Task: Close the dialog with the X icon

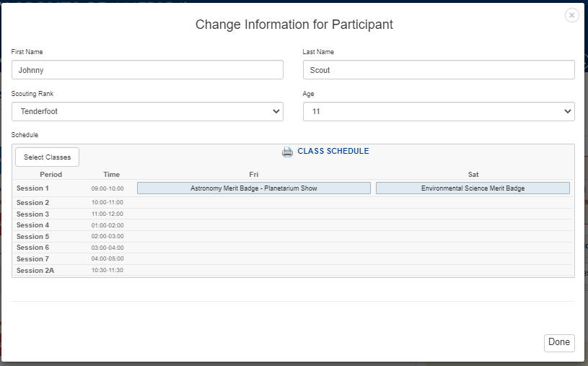Action: [x=571, y=15]
